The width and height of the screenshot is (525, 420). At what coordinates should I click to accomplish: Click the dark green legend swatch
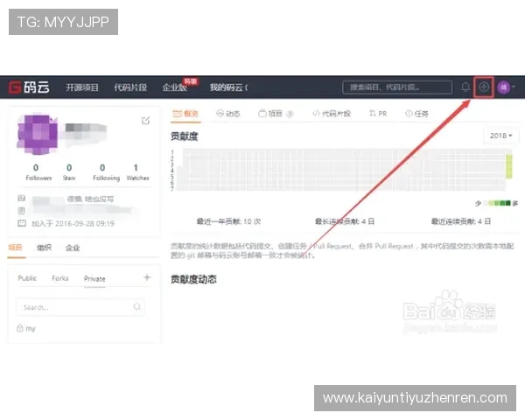(x=507, y=203)
